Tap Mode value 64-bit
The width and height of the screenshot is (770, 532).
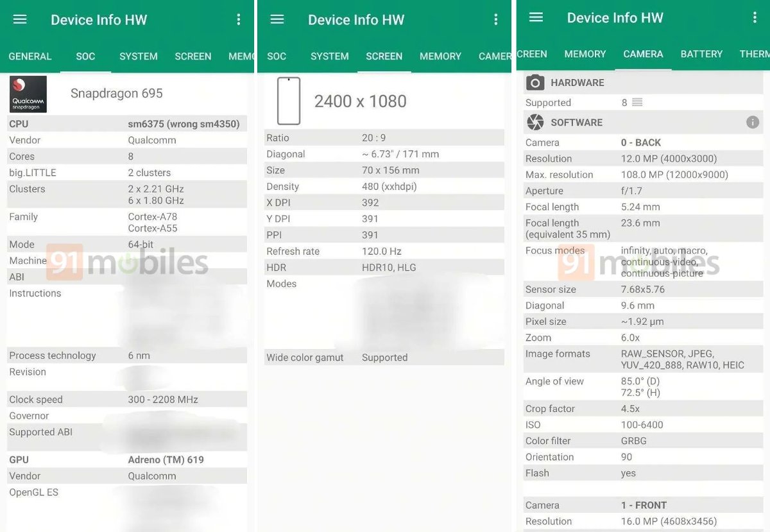pyautogui.click(x=142, y=245)
